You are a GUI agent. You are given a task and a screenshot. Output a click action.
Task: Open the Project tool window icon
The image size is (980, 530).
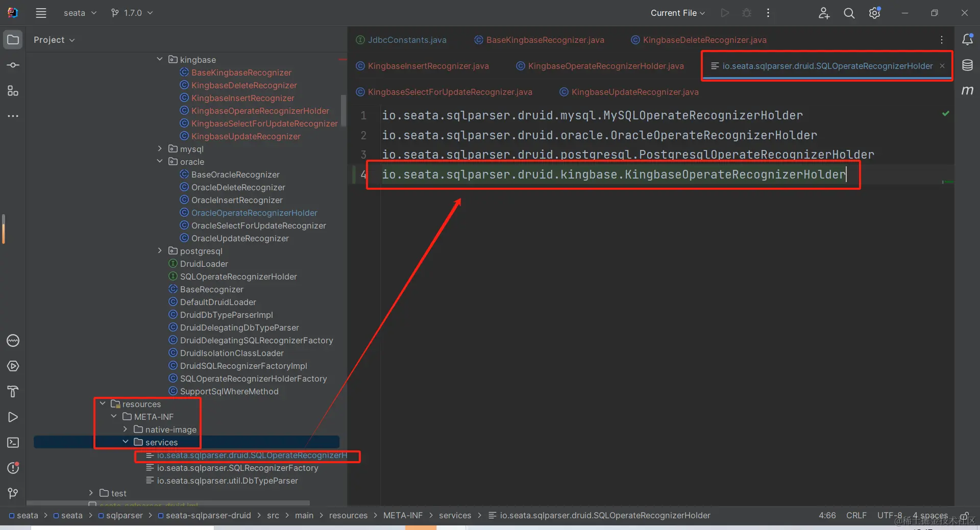[x=13, y=40]
